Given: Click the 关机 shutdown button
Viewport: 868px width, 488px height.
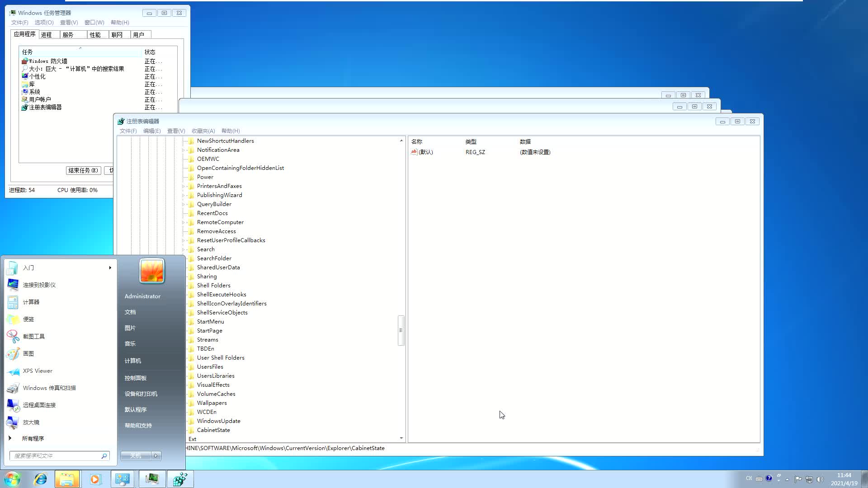Looking at the screenshot, I should (x=136, y=455).
